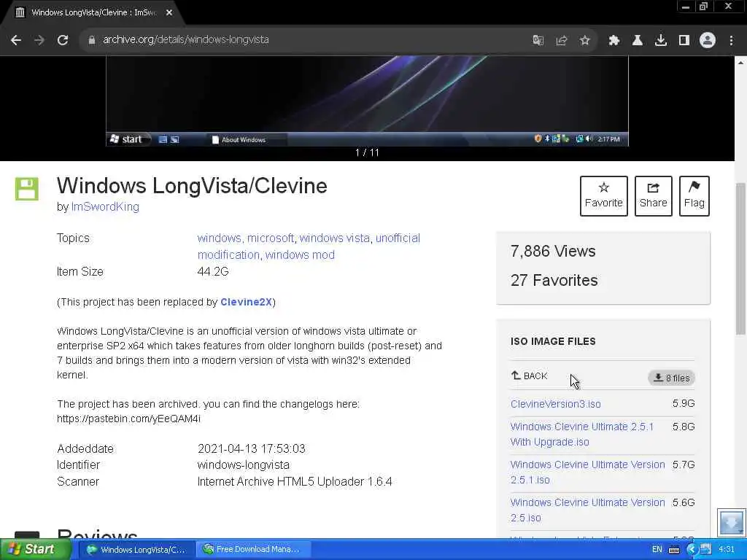Image resolution: width=747 pixels, height=560 pixels.
Task: Switch to Free Download Manager taskbar item
Action: (x=253, y=549)
